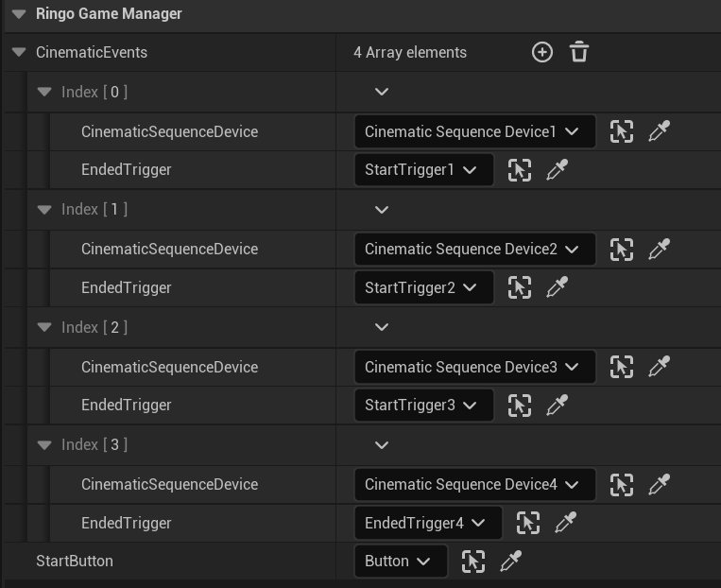The image size is (721, 588).
Task: Empty the CinematicEvents array with trash icon
Action: (x=579, y=52)
